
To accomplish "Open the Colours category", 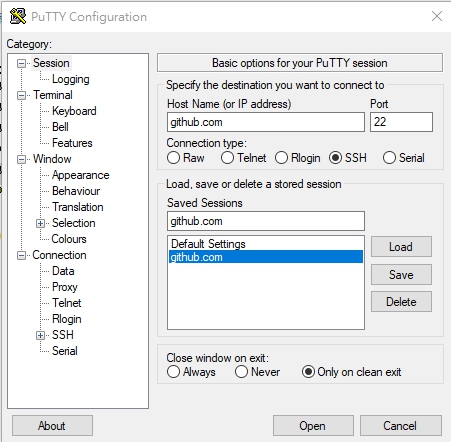I will click(69, 239).
